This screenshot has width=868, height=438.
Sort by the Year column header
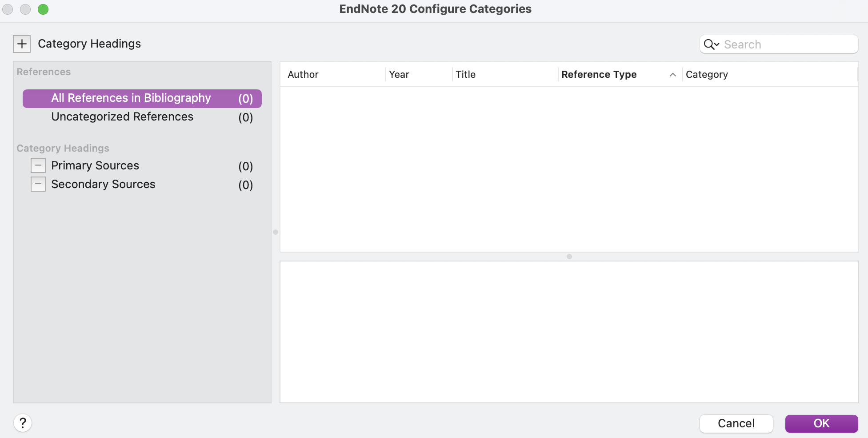399,75
